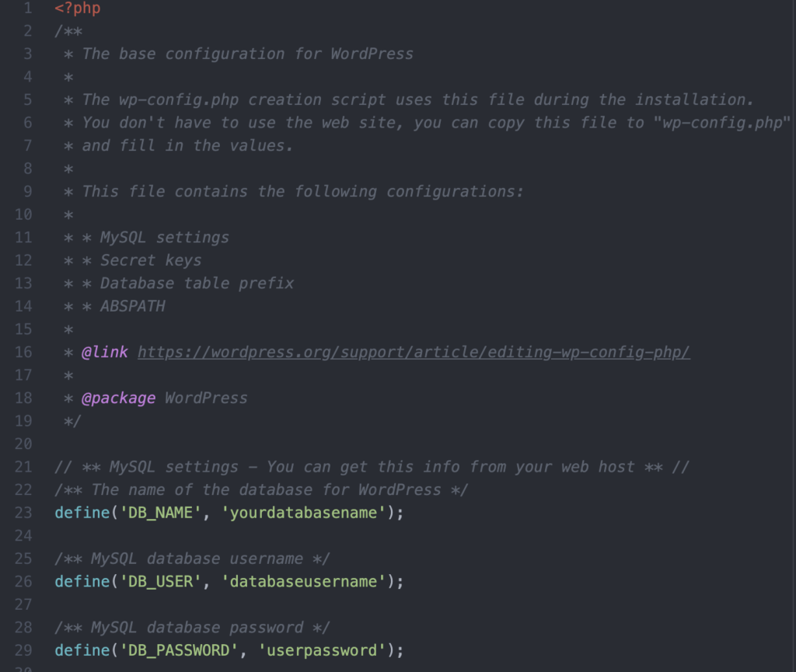The height and width of the screenshot is (672, 796).
Task: Click the opening <?php tag
Action: coord(78,9)
